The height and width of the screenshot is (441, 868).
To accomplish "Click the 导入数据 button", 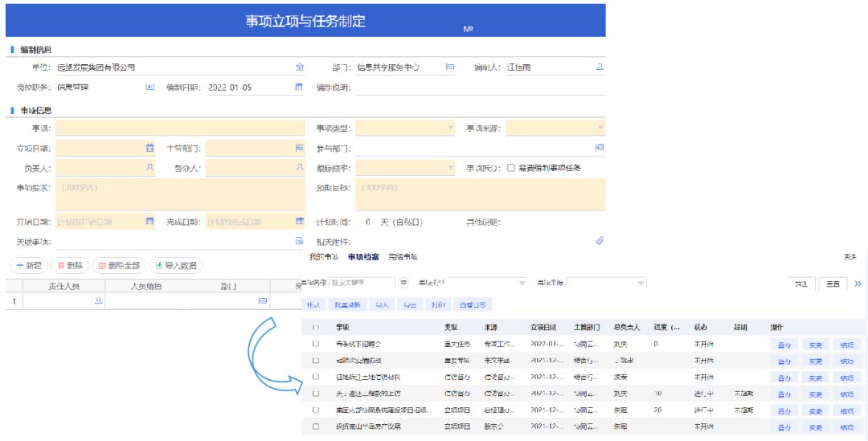I will click(175, 266).
